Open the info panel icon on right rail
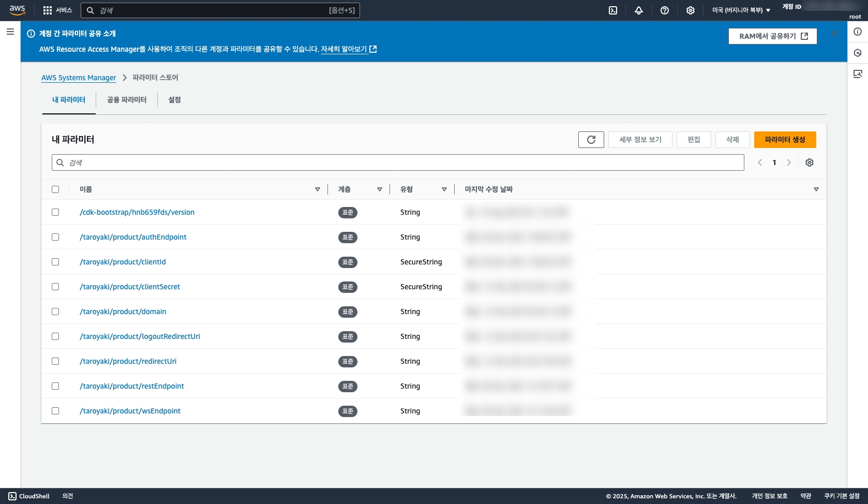Viewport: 868px width, 504px height. point(858,32)
